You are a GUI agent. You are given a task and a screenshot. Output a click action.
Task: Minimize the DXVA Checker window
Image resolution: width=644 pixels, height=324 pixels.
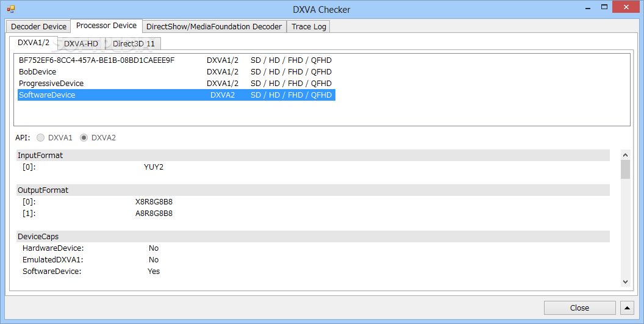click(x=588, y=8)
